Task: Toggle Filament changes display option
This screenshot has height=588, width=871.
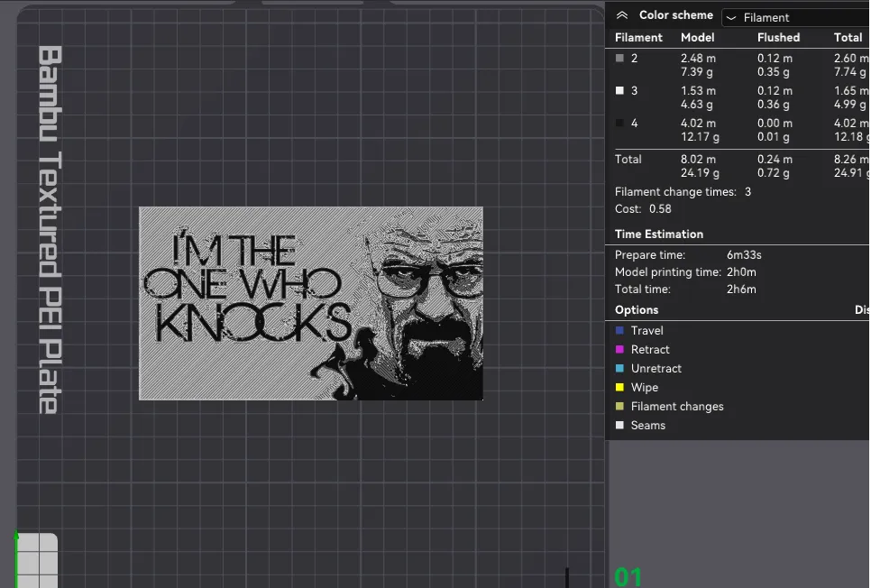Action: (620, 406)
